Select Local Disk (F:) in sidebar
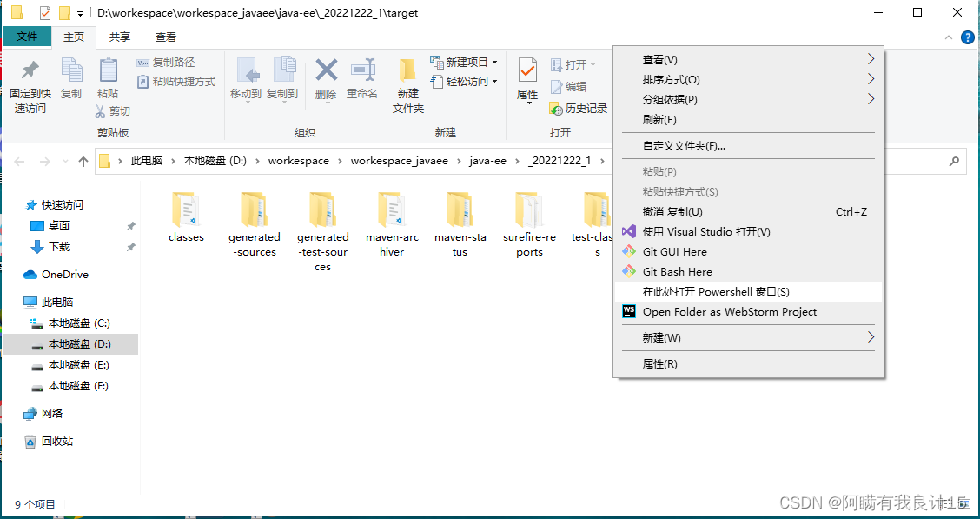 [x=79, y=387]
